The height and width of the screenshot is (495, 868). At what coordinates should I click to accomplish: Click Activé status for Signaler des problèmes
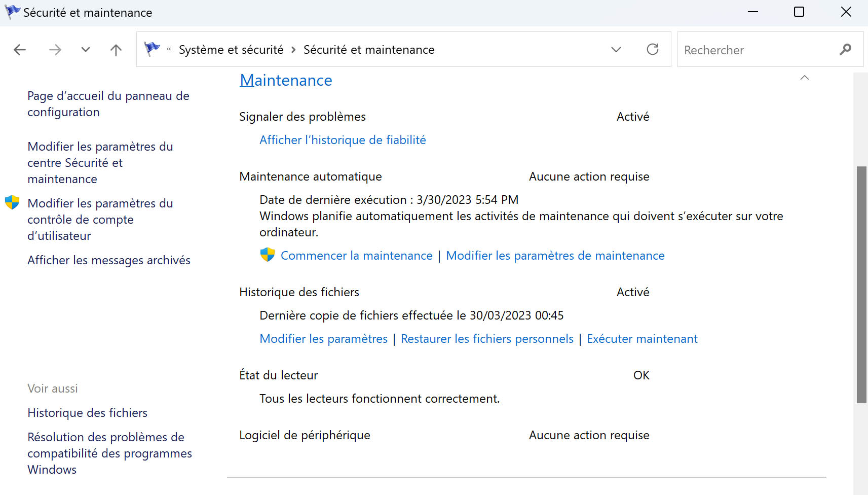pyautogui.click(x=633, y=117)
